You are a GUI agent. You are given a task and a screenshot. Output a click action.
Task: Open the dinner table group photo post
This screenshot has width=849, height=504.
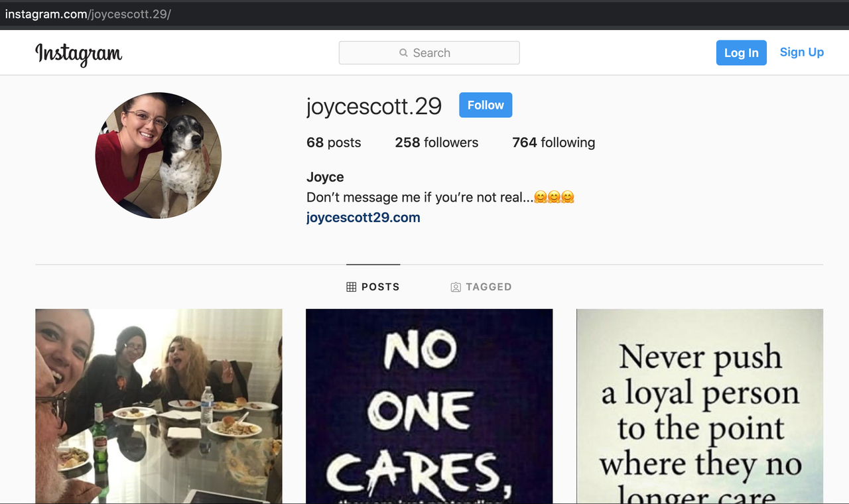(x=159, y=406)
